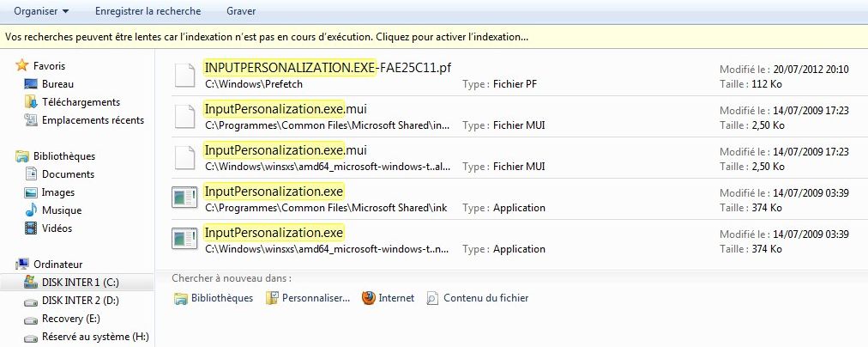Open the Vidéos library

[x=57, y=228]
